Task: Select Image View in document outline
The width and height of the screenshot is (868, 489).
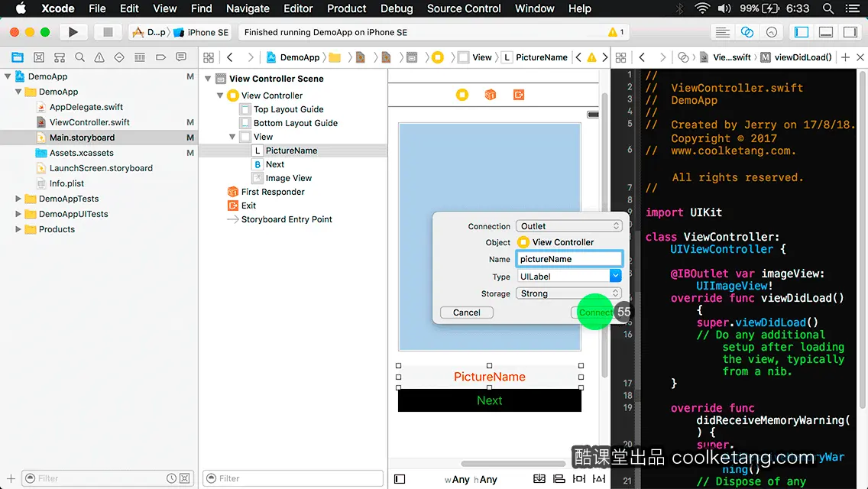Action: pos(288,178)
